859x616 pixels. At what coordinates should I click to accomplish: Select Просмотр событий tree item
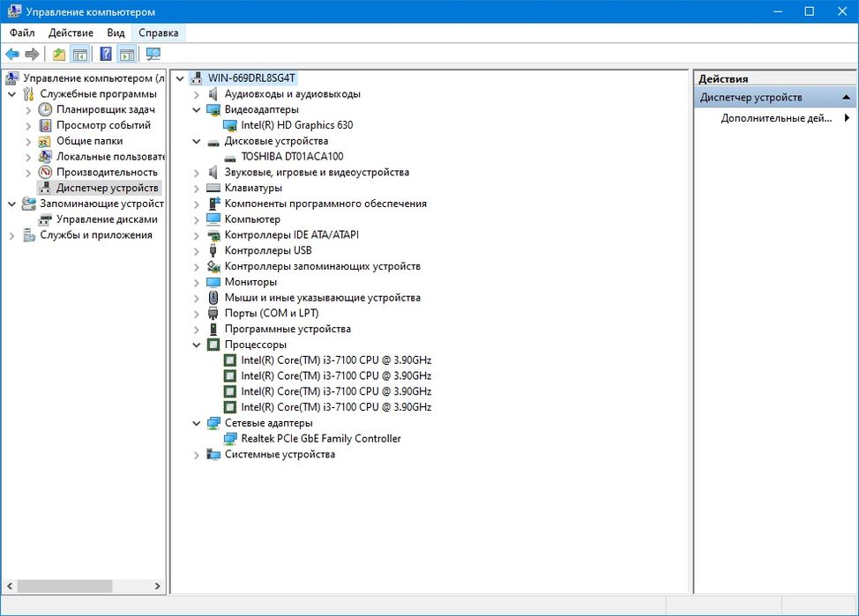tap(103, 125)
